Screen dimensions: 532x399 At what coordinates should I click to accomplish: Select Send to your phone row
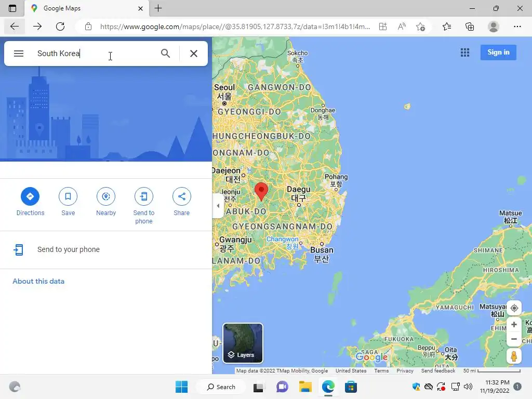[106, 250]
